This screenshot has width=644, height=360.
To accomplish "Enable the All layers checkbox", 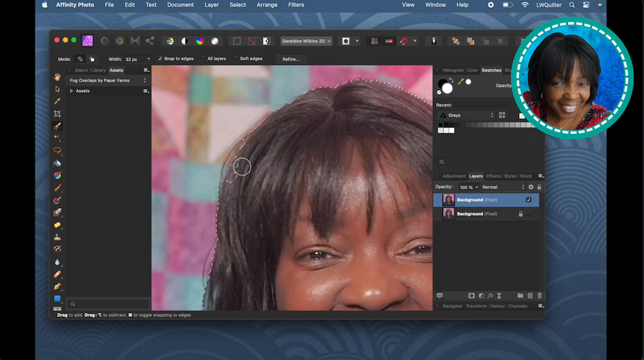I will click(203, 59).
